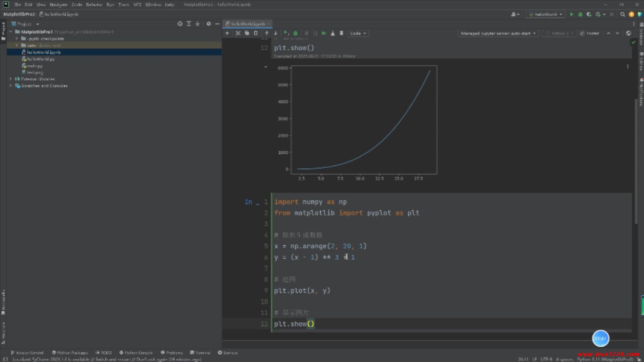The height and width of the screenshot is (362, 644).
Task: Click the main toolbar green Run button
Action: (572, 14)
